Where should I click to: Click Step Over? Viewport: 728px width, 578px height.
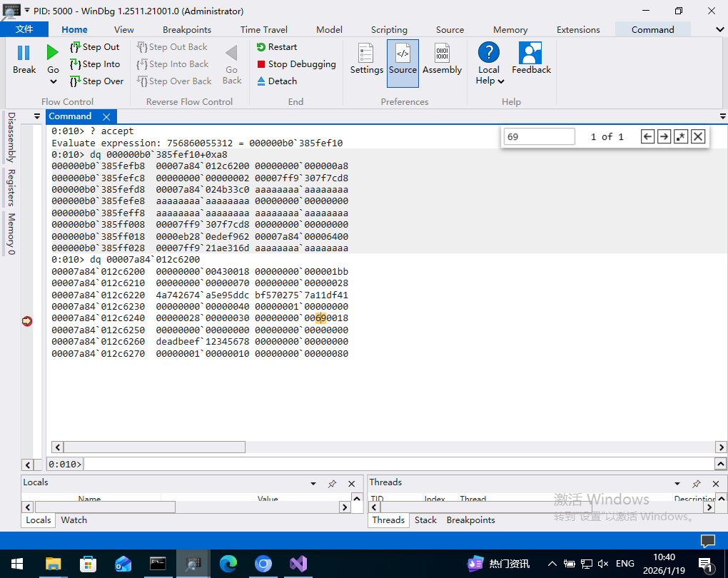96,81
